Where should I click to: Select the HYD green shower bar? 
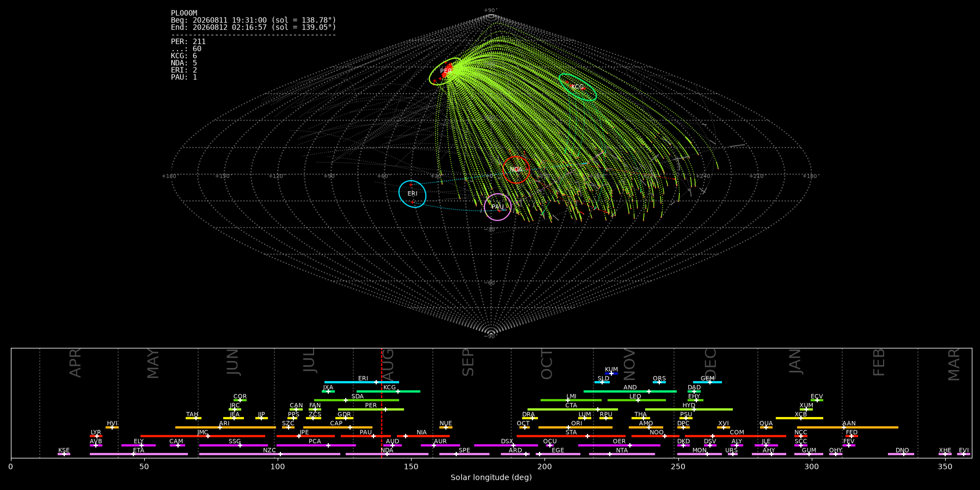click(689, 409)
